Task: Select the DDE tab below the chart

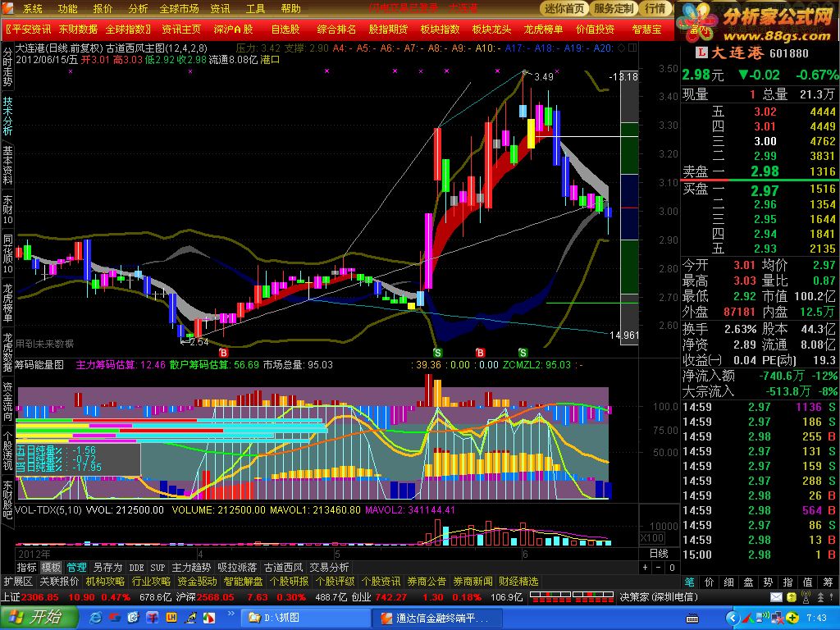Action: coord(137,568)
